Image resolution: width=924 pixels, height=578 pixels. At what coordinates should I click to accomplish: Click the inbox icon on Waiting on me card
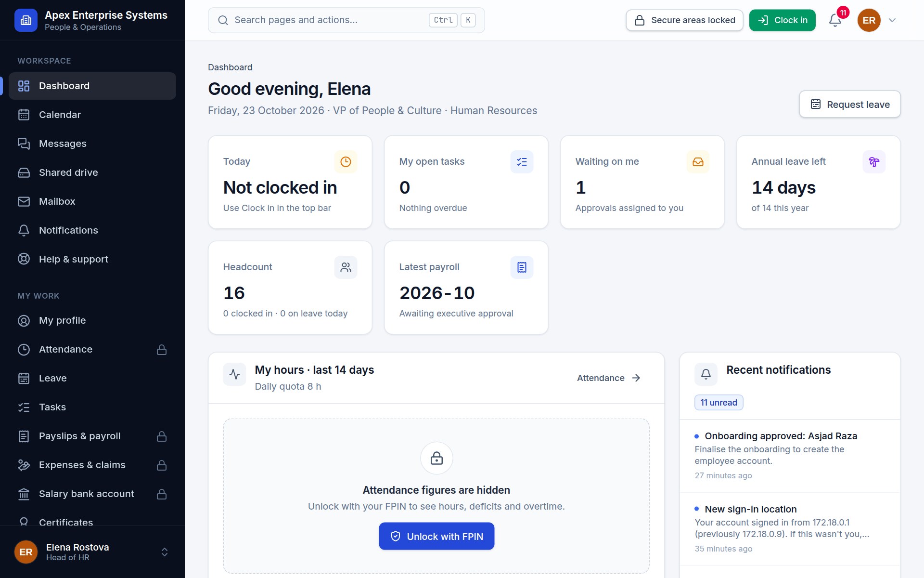pos(698,162)
